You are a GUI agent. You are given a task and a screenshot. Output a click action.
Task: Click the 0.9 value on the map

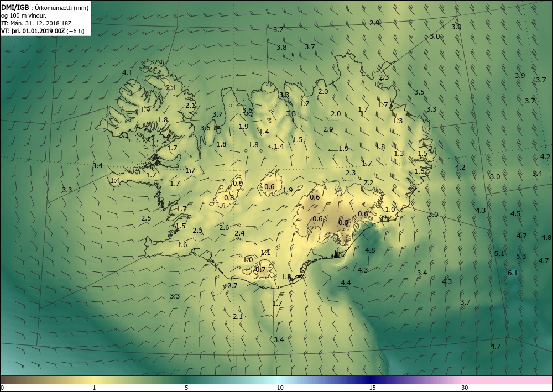pyautogui.click(x=238, y=184)
